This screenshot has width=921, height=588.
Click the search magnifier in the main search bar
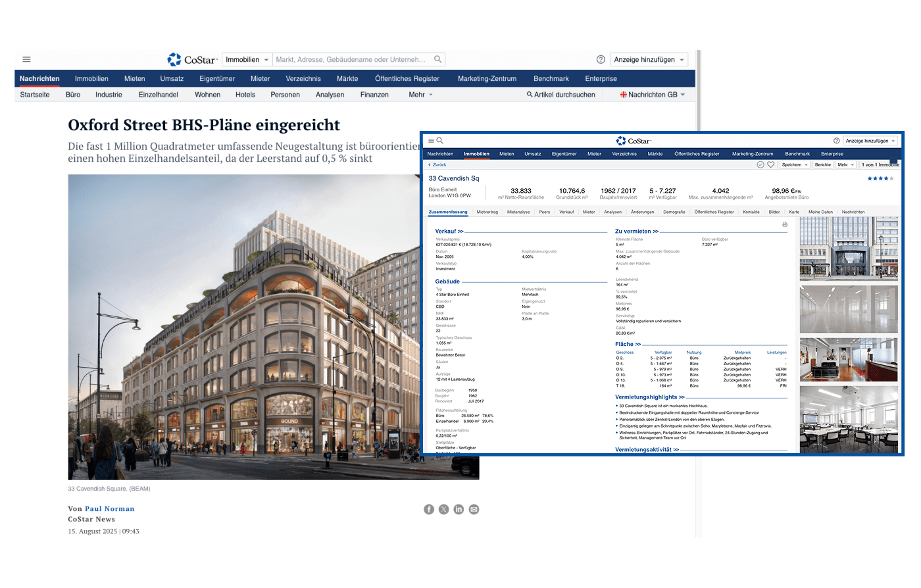pos(438,59)
